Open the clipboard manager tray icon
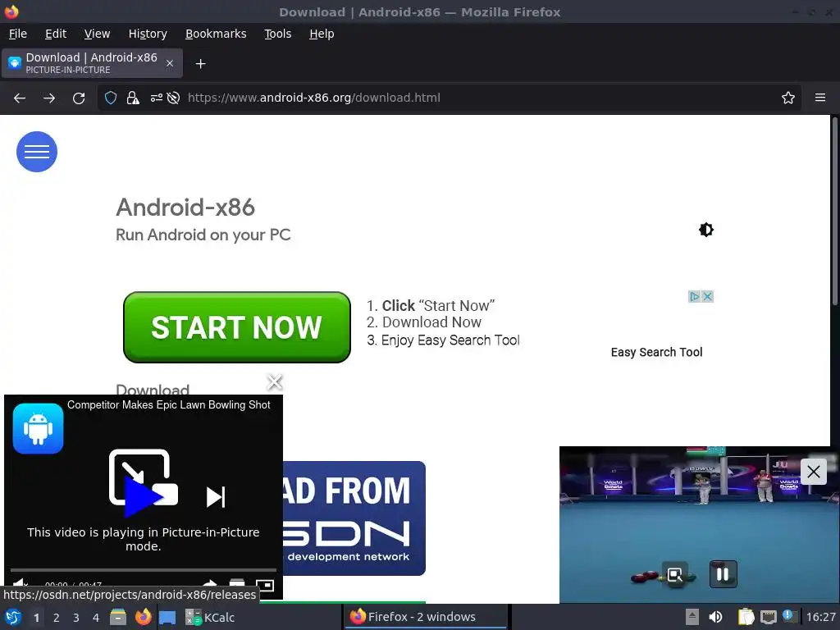Viewport: 840px width, 630px height. tap(746, 617)
